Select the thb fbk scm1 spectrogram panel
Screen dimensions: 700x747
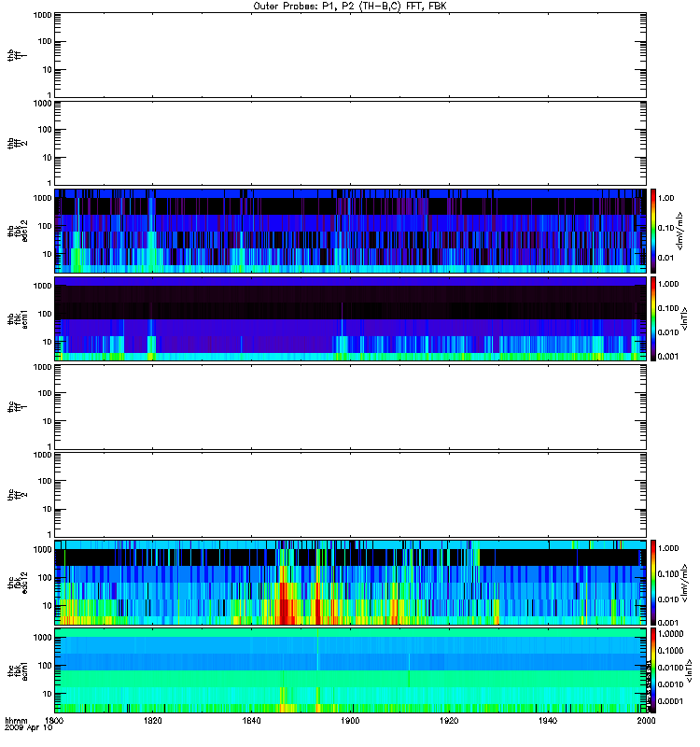(351, 318)
